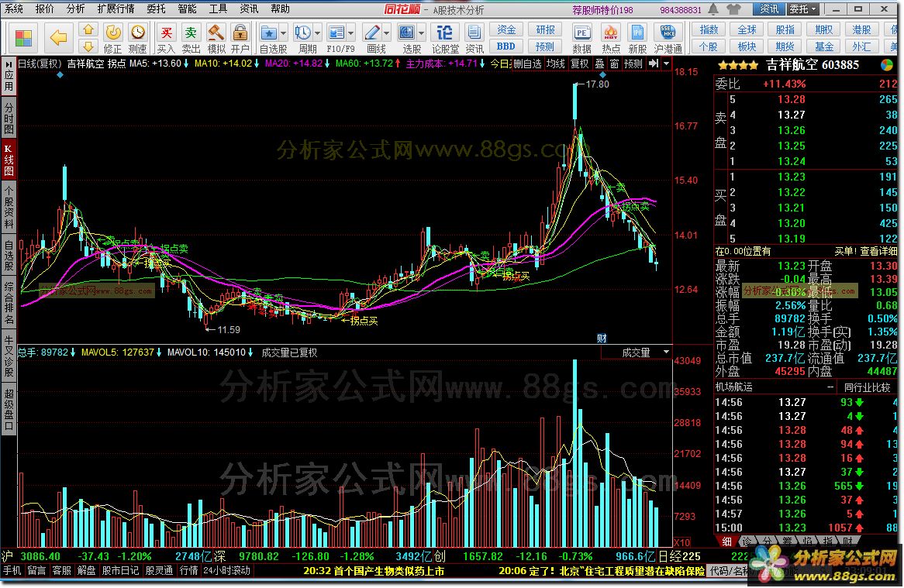Viewport: 904px width, 588px height.
Task: Click the notification bell icon
Action: click(713, 9)
